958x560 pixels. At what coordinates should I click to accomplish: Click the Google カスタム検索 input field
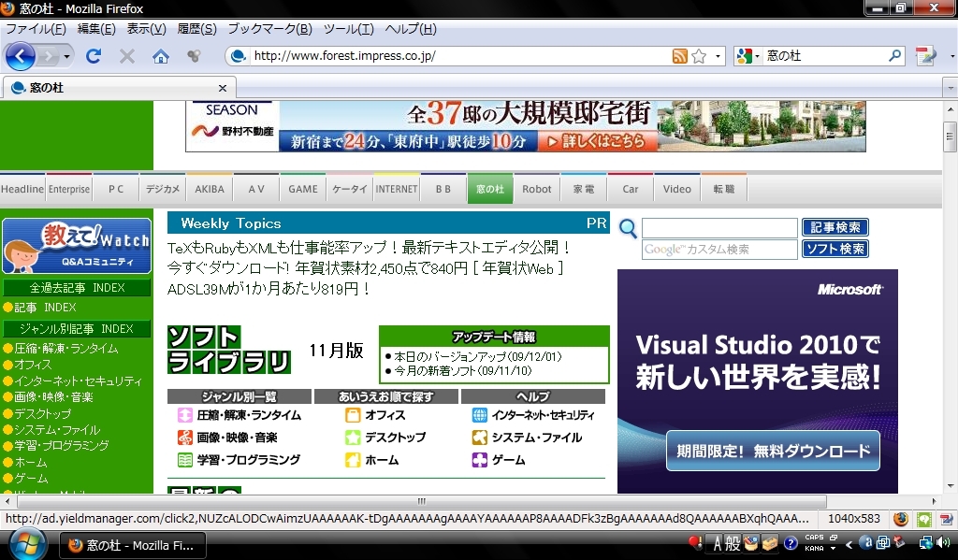[x=718, y=250]
